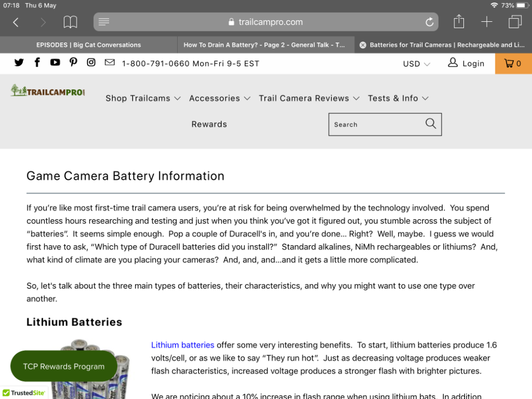532x399 pixels.
Task: Tap the 07:18 clock in status bar
Action: click(11, 5)
